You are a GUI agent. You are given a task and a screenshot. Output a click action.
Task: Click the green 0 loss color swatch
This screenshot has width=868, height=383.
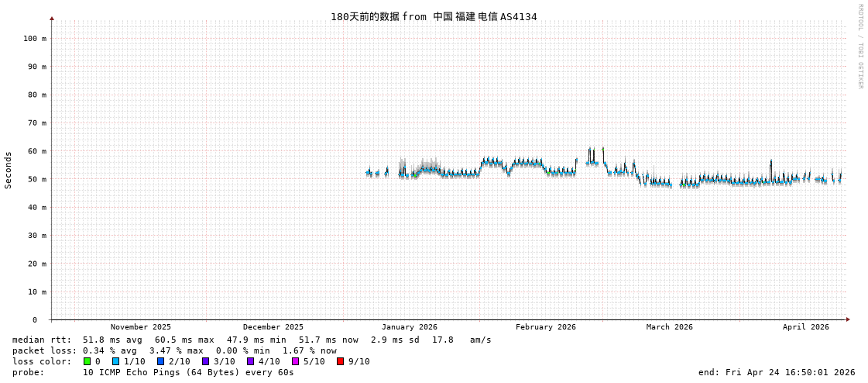(87, 361)
